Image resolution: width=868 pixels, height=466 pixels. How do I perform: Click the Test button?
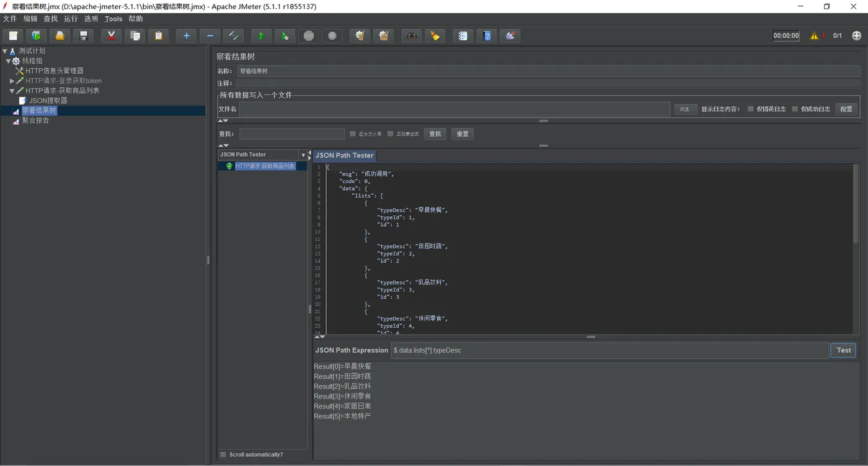pos(843,350)
